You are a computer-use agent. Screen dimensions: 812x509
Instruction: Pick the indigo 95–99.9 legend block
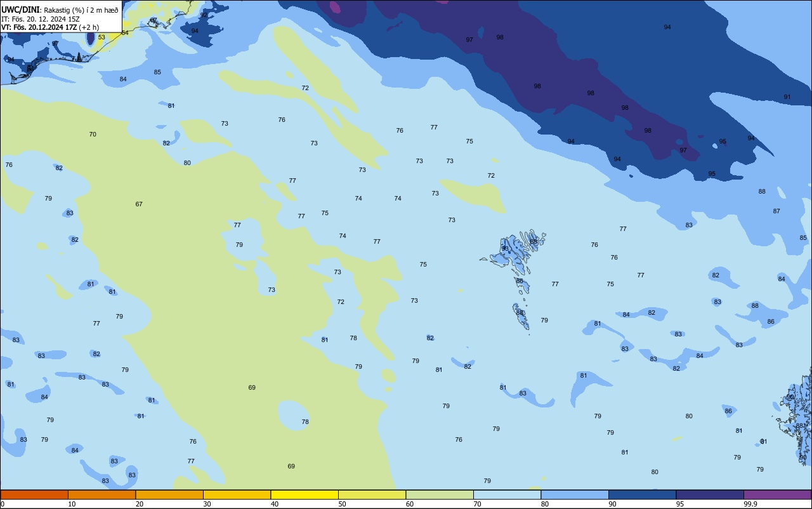tap(710, 494)
